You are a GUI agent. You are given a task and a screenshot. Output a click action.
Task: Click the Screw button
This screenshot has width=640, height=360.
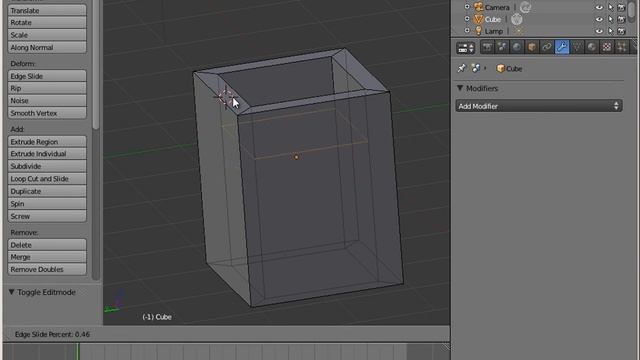tap(47, 216)
